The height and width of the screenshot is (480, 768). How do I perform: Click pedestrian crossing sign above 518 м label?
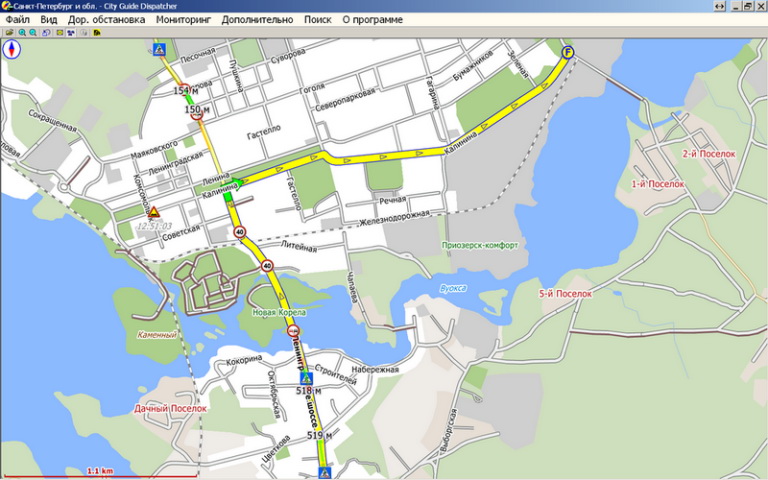pyautogui.click(x=307, y=379)
